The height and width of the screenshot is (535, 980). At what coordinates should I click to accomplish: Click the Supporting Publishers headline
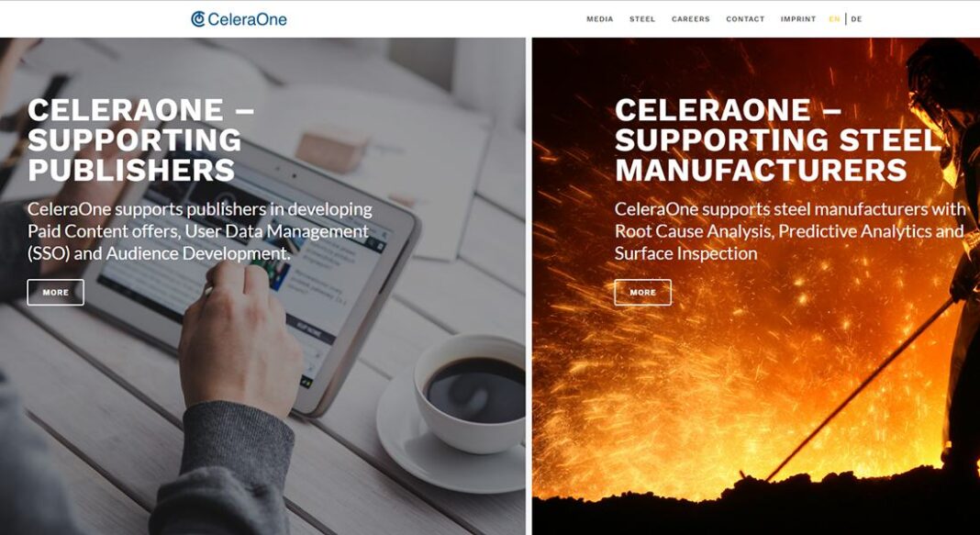[140, 139]
